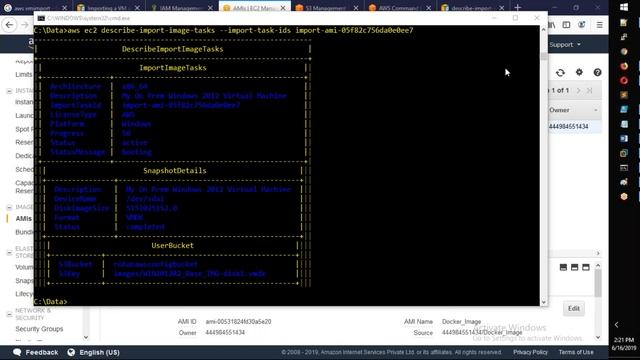Select AMIs in the EC2 sidebar
Viewport: 640px width, 360px height.
point(24,219)
